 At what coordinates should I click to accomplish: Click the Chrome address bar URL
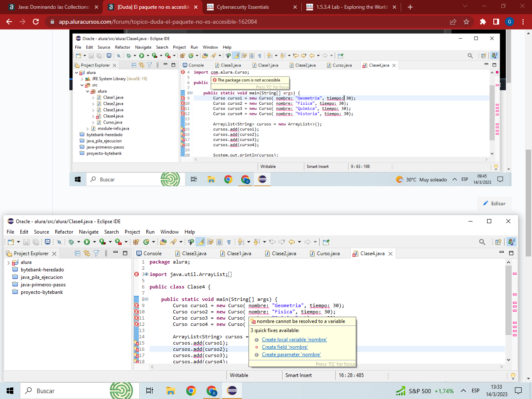158,22
